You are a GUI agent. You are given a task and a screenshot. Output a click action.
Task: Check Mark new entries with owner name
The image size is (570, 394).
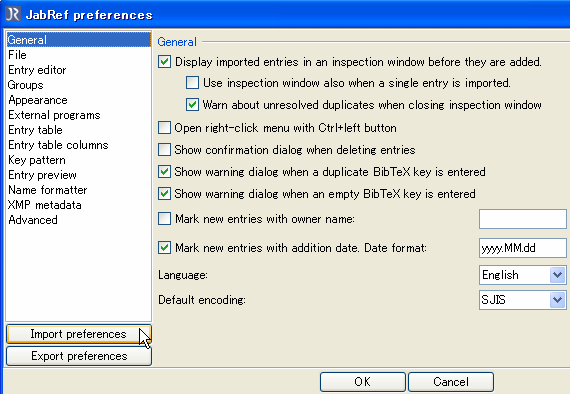pyautogui.click(x=164, y=219)
